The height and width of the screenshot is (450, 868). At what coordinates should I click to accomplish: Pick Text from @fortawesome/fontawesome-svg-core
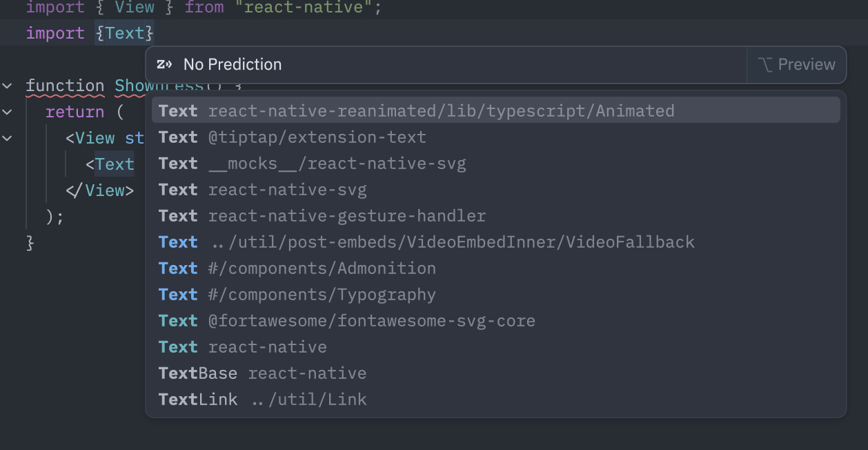(x=347, y=321)
